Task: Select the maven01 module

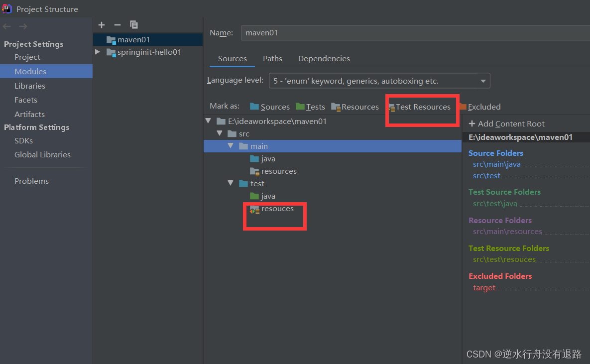Action: (x=148, y=39)
